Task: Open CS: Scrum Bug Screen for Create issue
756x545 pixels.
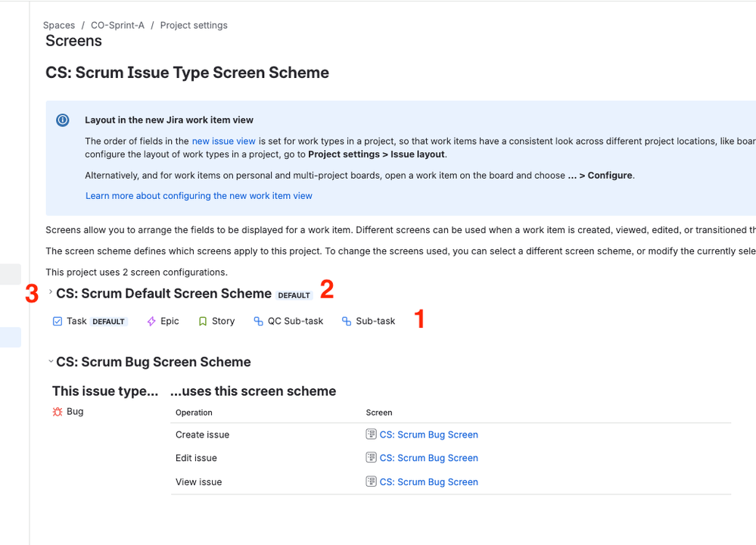Action: [428, 434]
